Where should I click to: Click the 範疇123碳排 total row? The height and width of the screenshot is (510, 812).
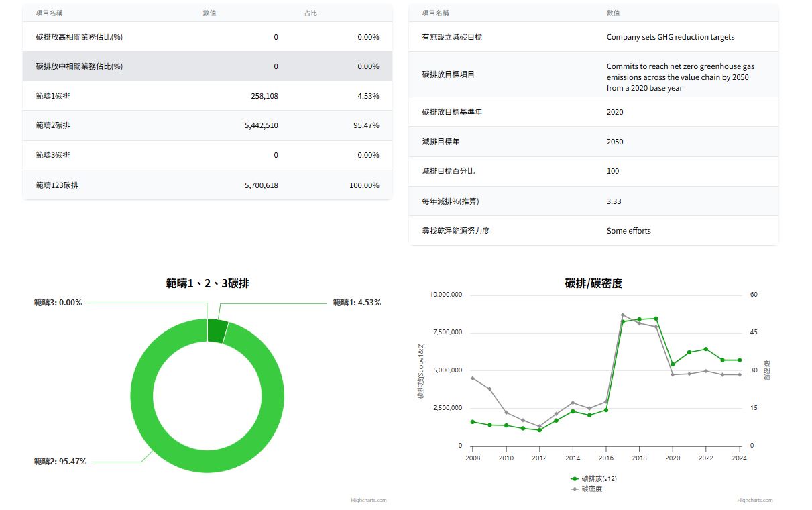click(x=207, y=185)
